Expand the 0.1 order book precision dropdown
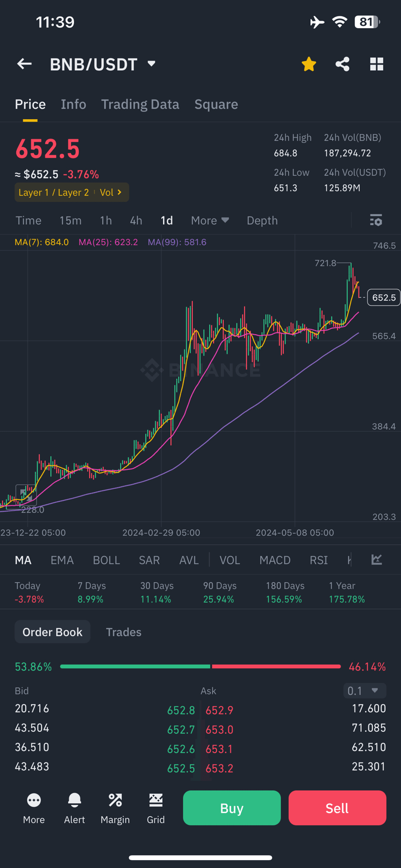Viewport: 401px width, 868px height. (x=364, y=690)
